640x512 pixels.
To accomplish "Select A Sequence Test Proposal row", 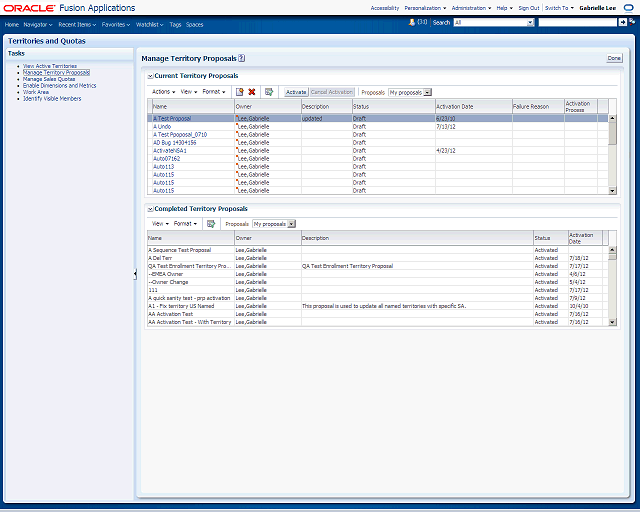I will [x=378, y=250].
